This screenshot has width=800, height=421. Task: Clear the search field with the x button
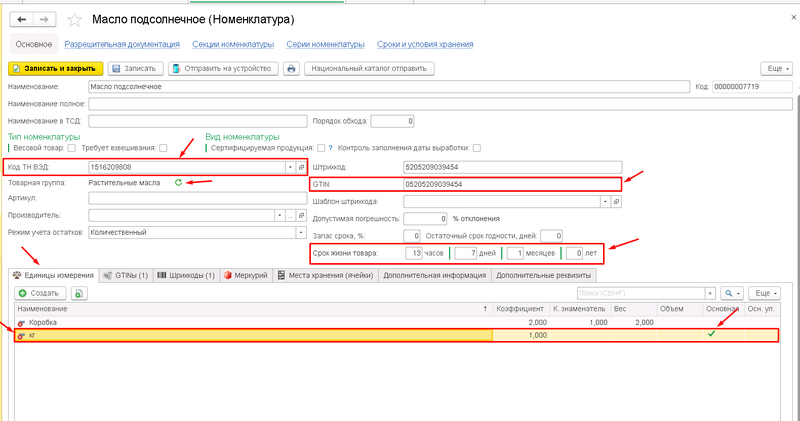click(710, 293)
